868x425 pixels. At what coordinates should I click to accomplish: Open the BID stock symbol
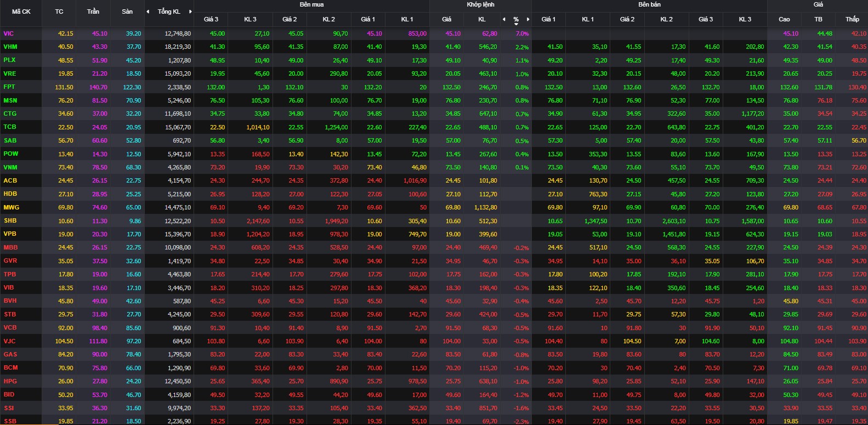[x=9, y=394]
